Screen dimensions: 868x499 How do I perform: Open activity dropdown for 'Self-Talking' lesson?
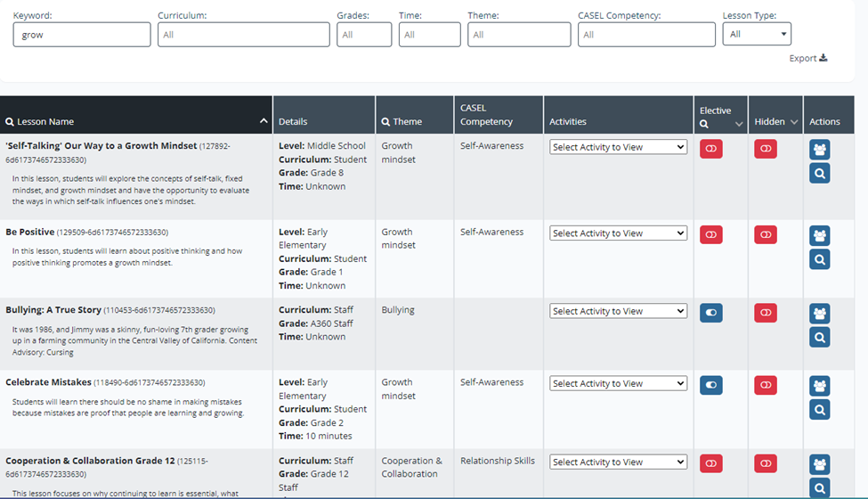619,147
